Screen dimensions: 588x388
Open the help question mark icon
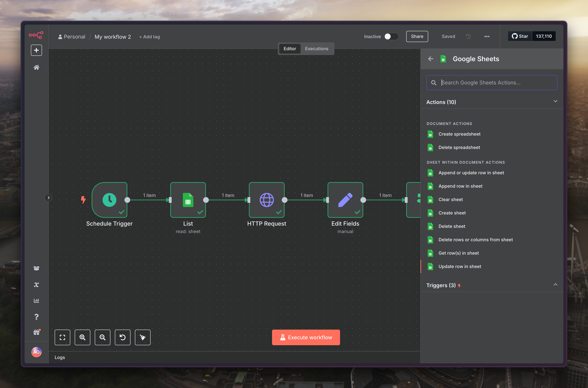coord(36,317)
